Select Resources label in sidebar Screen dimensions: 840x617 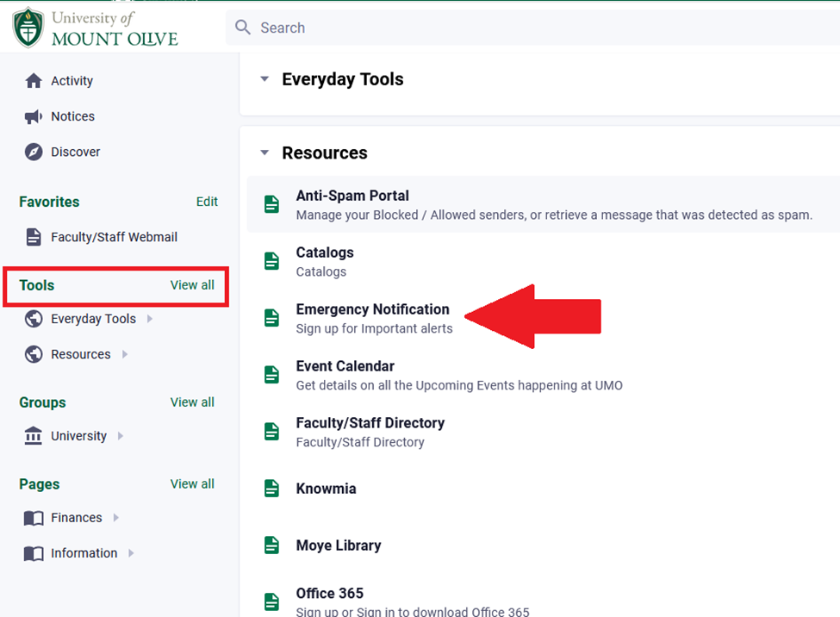tap(81, 354)
